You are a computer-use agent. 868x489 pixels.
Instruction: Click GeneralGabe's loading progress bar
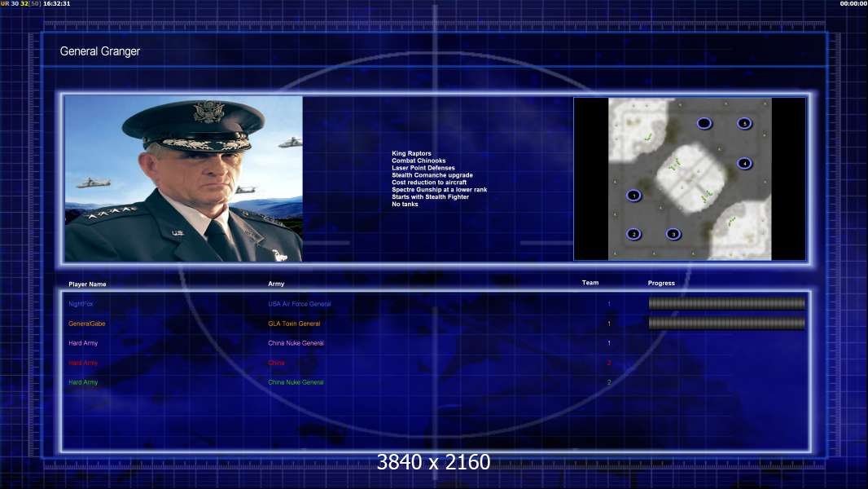726,324
